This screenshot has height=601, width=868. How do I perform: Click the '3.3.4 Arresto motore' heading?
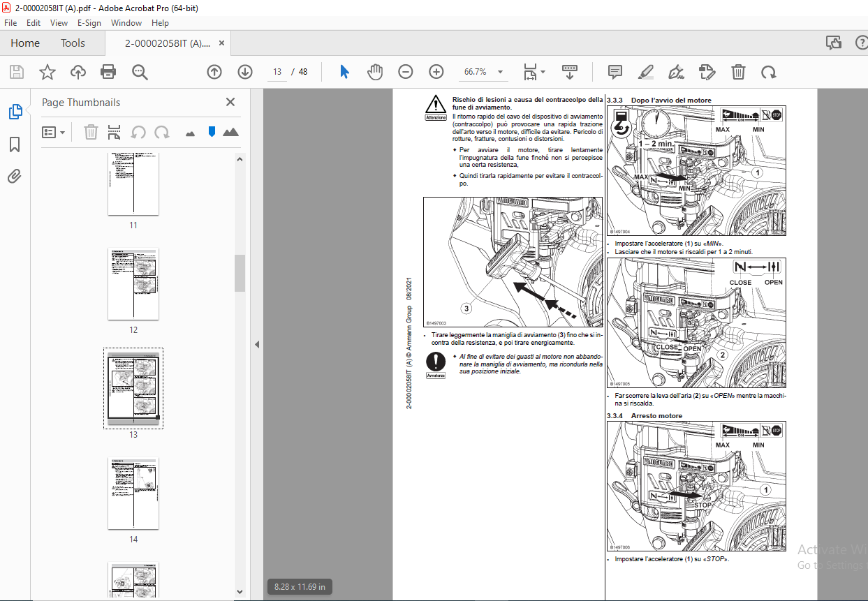point(645,415)
